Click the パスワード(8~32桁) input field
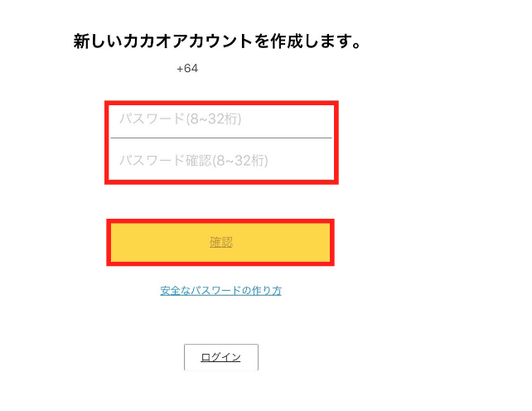The image size is (532, 411). (220, 119)
